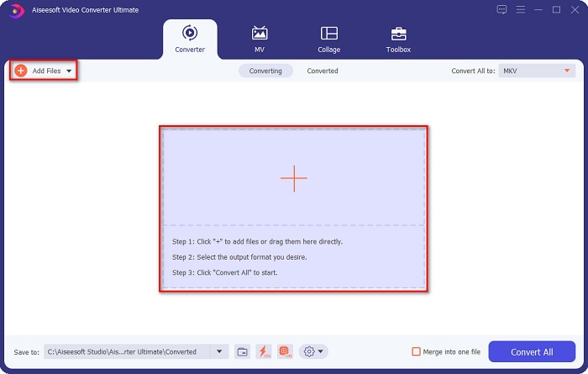The image size is (588, 374).
Task: Click the Step 2 output format text
Action: [239, 257]
